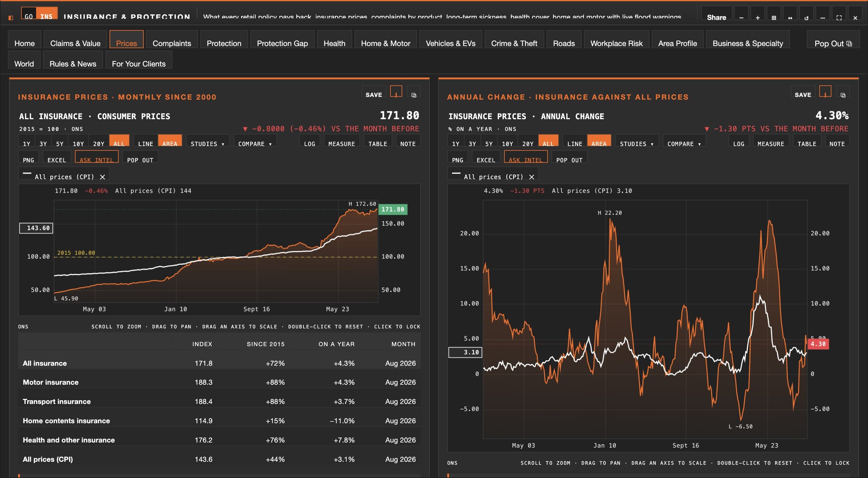The height and width of the screenshot is (478, 868).
Task: Click the orange square icon left of GO
Action: (11, 17)
